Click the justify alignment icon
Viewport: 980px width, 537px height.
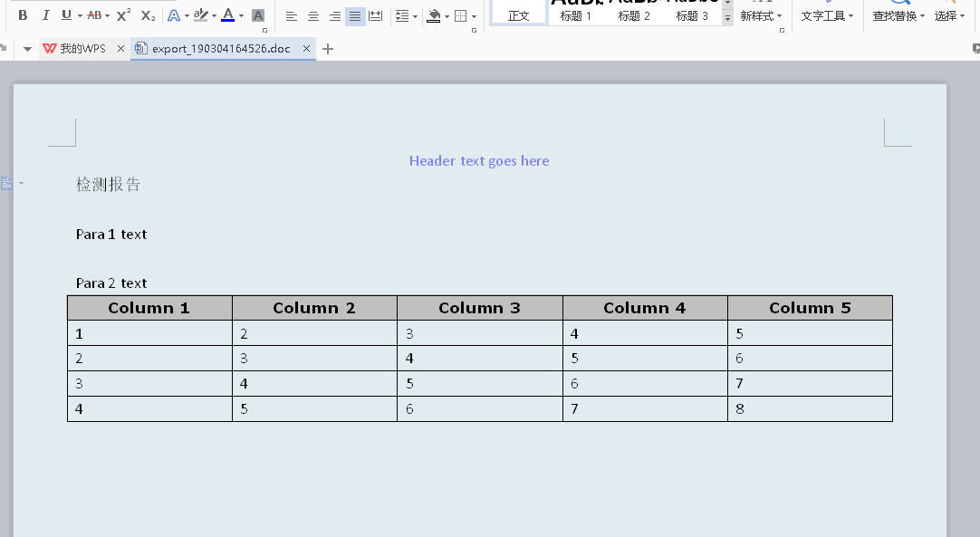tap(354, 14)
